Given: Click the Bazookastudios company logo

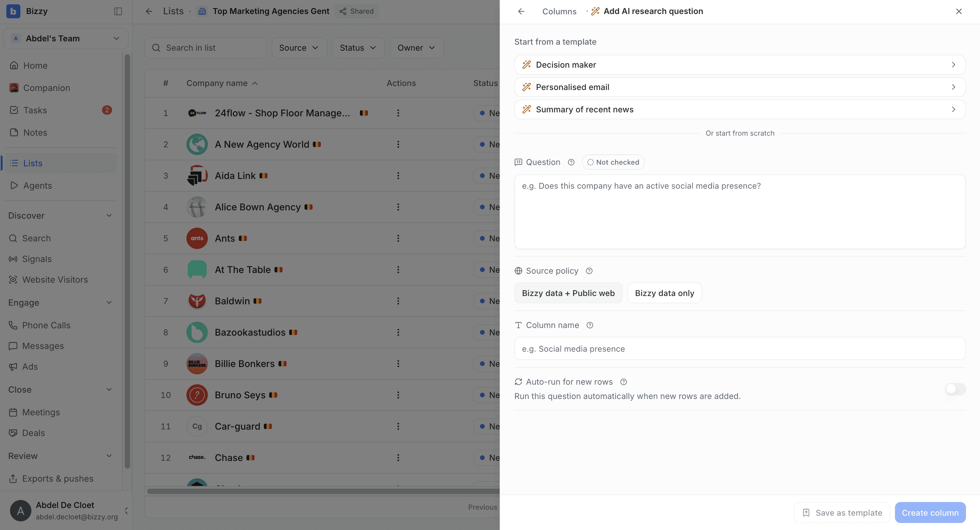Looking at the screenshot, I should click(x=197, y=332).
